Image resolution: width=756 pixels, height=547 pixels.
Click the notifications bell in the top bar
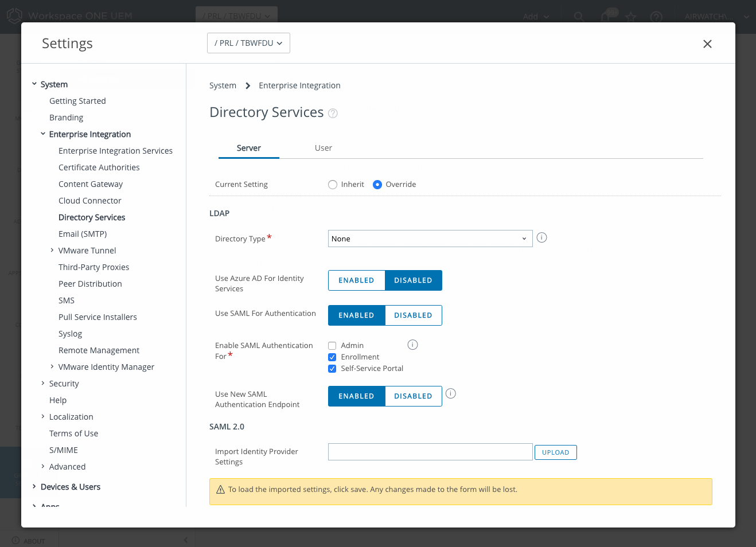coord(606,17)
